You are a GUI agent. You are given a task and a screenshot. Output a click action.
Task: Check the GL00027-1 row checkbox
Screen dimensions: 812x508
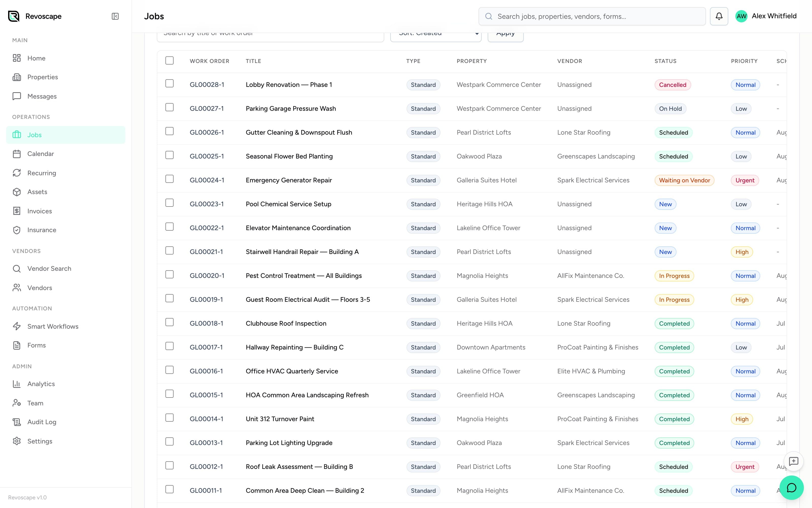pyautogui.click(x=170, y=107)
